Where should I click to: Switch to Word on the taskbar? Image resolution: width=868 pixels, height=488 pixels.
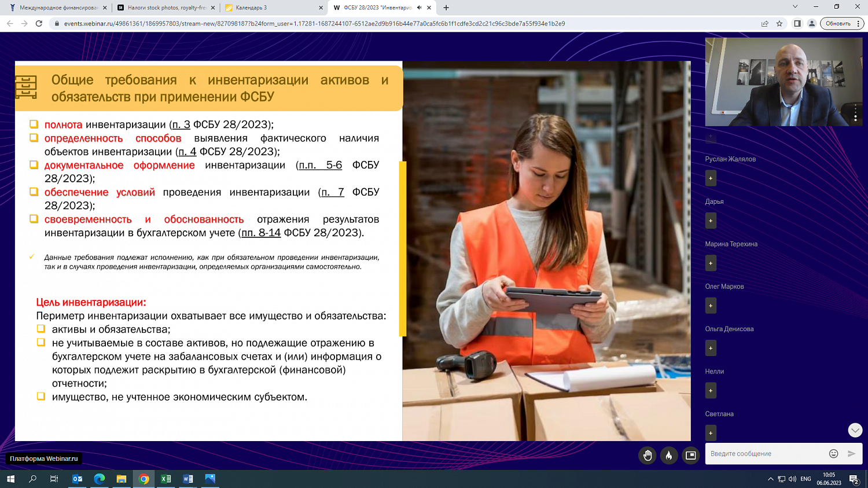(x=188, y=479)
